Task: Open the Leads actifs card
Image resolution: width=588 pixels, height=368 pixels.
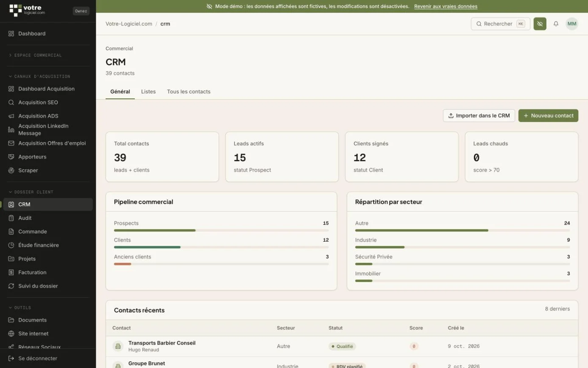Action: click(x=282, y=156)
